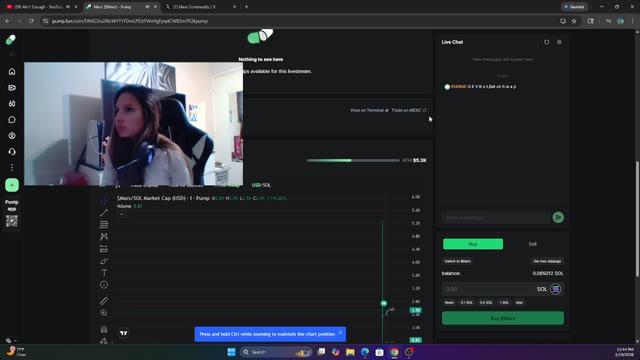
Task: Click the Switch to token button
Action: click(x=458, y=261)
